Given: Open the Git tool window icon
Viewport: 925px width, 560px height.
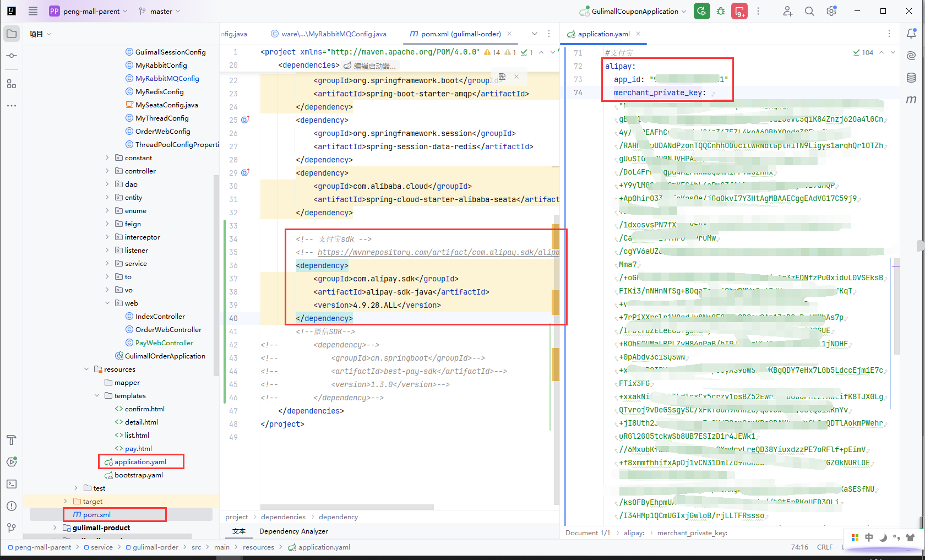Looking at the screenshot, I should pyautogui.click(x=12, y=528).
